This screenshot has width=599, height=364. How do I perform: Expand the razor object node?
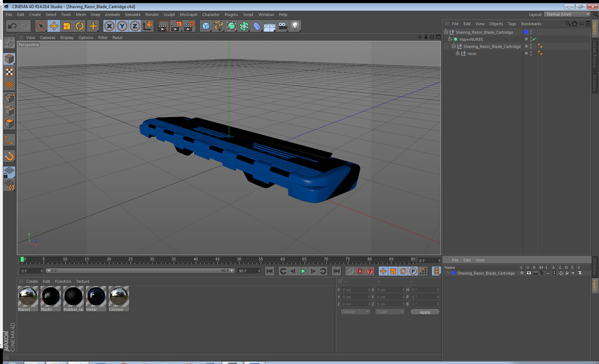click(x=458, y=53)
